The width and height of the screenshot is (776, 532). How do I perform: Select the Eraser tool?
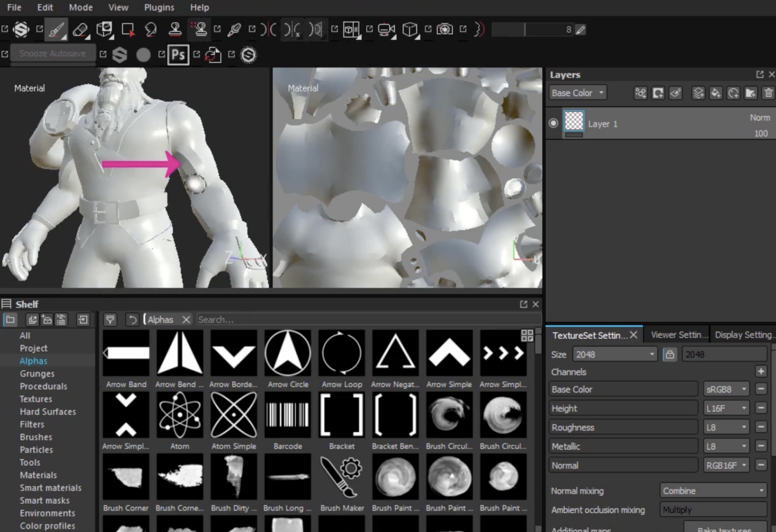point(80,29)
